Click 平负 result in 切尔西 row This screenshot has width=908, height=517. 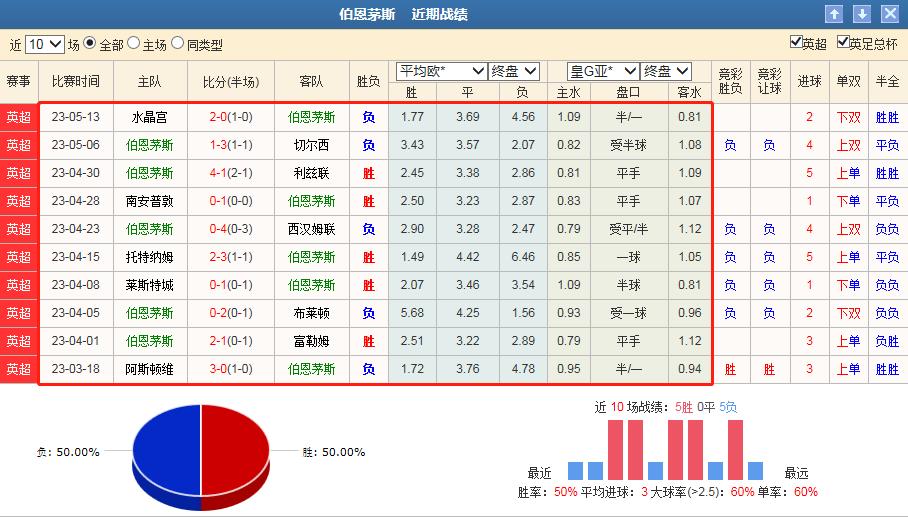click(x=887, y=145)
